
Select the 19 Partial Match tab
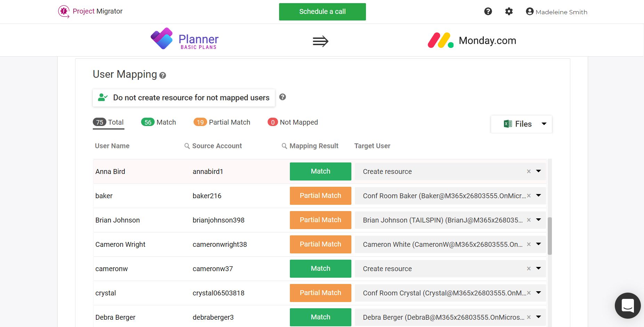pos(222,123)
